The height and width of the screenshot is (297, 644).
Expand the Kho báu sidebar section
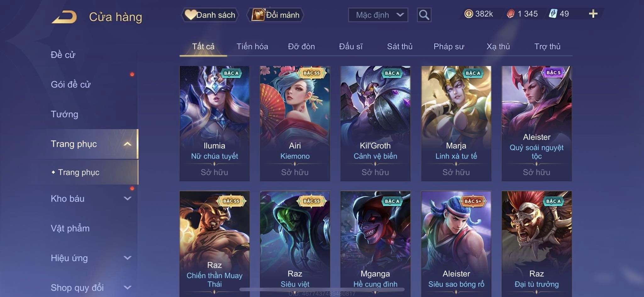[127, 198]
